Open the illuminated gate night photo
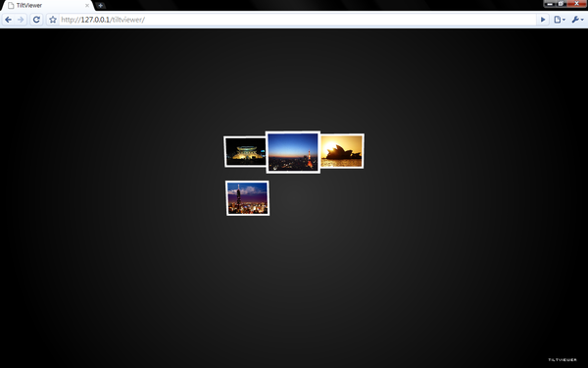This screenshot has width=588, height=368. point(245,152)
